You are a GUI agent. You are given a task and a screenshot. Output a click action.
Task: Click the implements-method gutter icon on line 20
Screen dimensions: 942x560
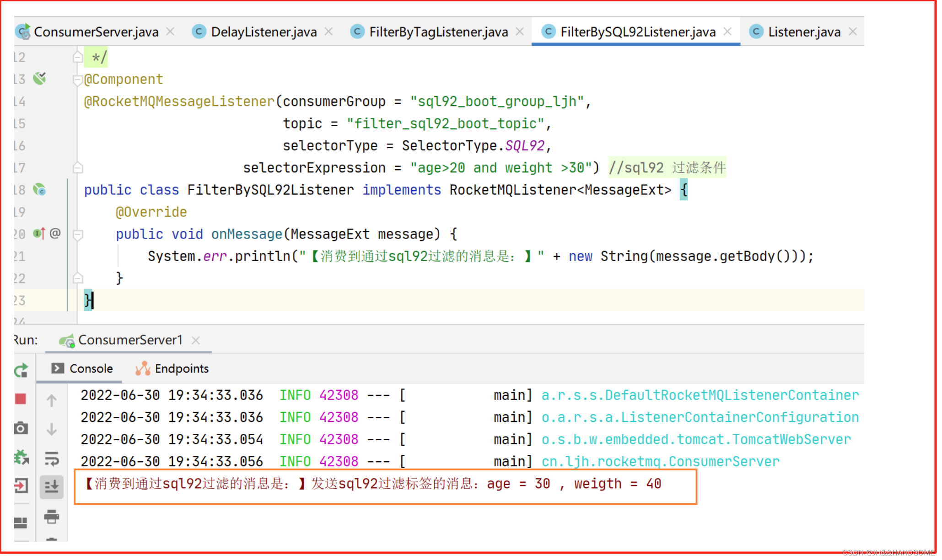[39, 234]
